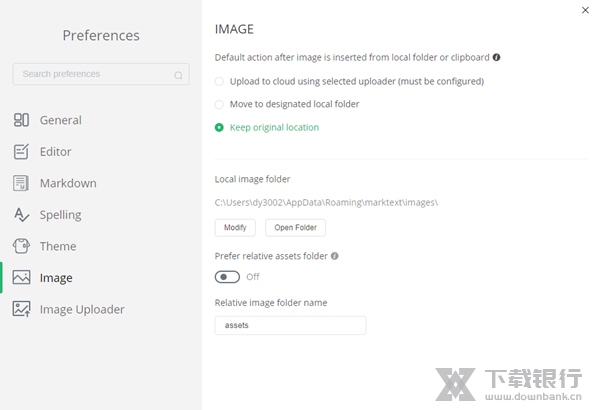Viewport: 600px width, 410px height.
Task: Click the search magnifier icon
Action: [178, 75]
